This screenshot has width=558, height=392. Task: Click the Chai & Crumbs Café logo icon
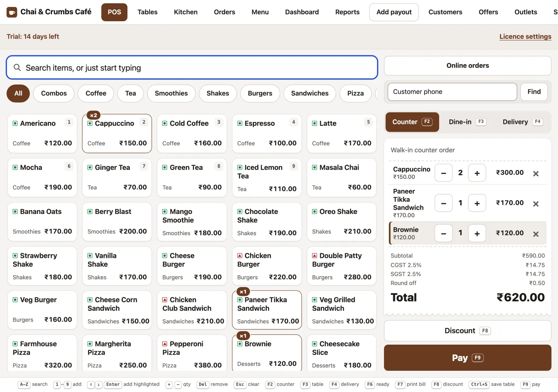[x=12, y=12]
